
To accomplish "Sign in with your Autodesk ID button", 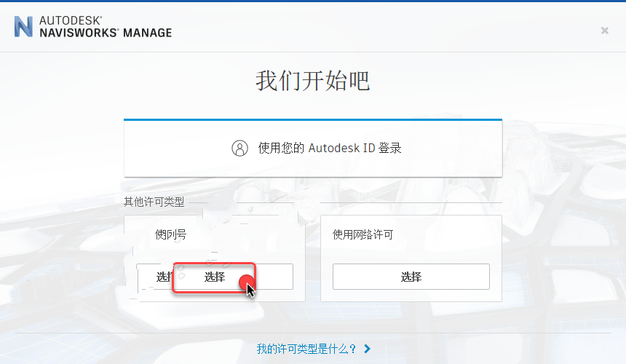I will click(x=313, y=148).
